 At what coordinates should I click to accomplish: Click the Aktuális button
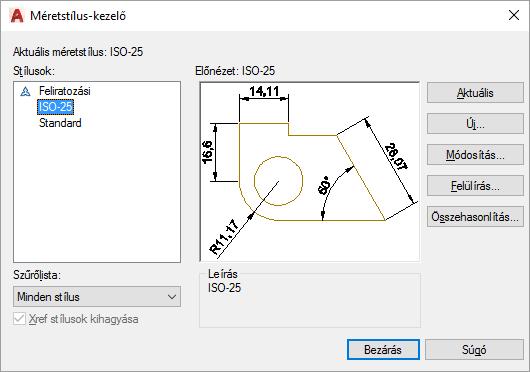(x=475, y=93)
